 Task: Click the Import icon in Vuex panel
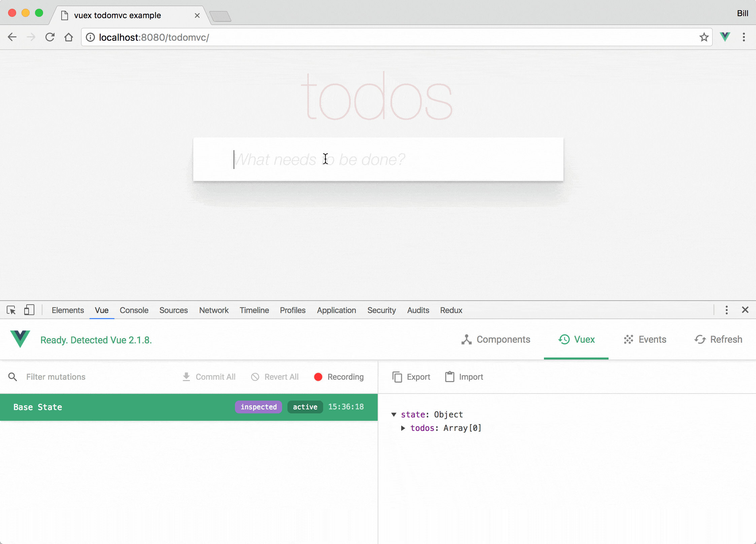449,377
